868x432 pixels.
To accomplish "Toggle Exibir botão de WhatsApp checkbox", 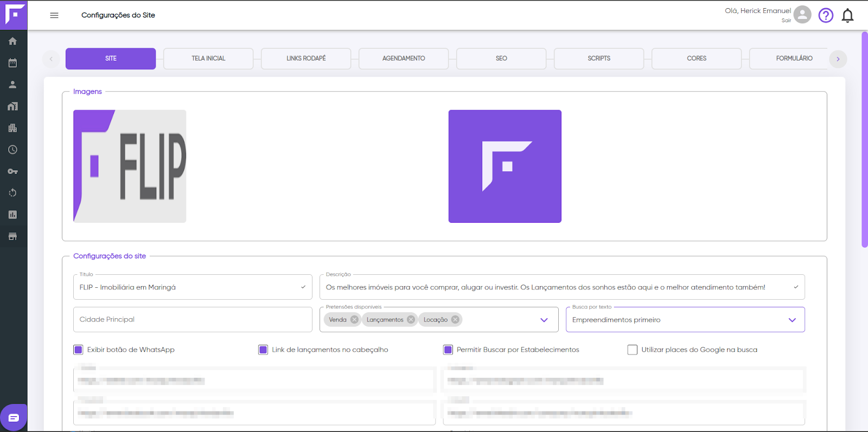I will coord(78,350).
